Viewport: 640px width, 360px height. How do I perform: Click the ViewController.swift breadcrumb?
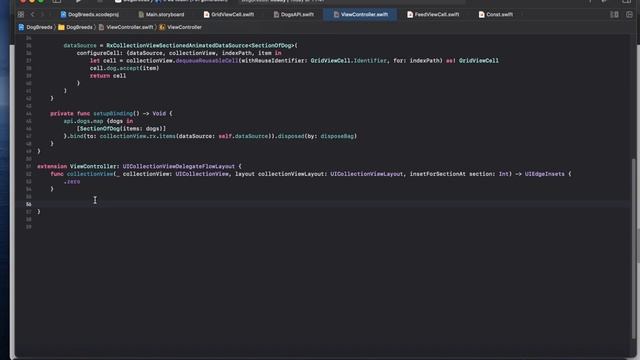pyautogui.click(x=126, y=27)
